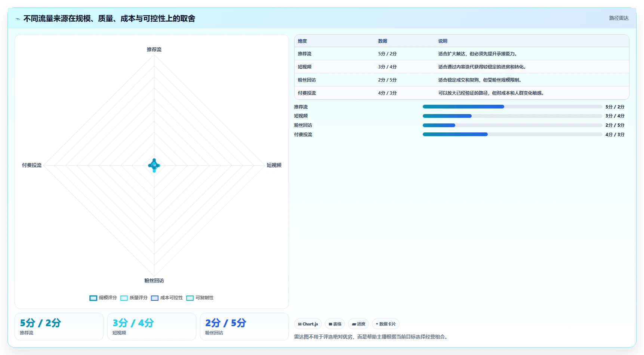Toggle the 可复制性 legend swatch
This screenshot has width=644, height=355.
(x=190, y=298)
